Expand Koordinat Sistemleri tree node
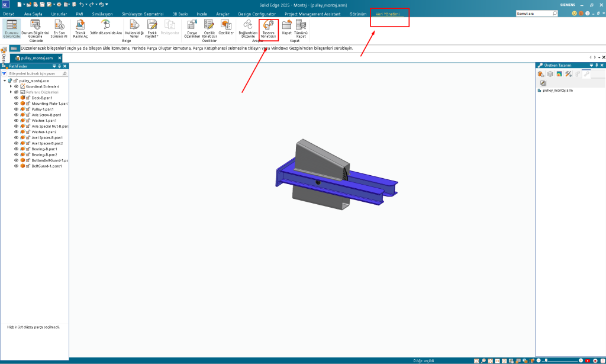Viewport: 606px width, 364px height. tap(11, 86)
